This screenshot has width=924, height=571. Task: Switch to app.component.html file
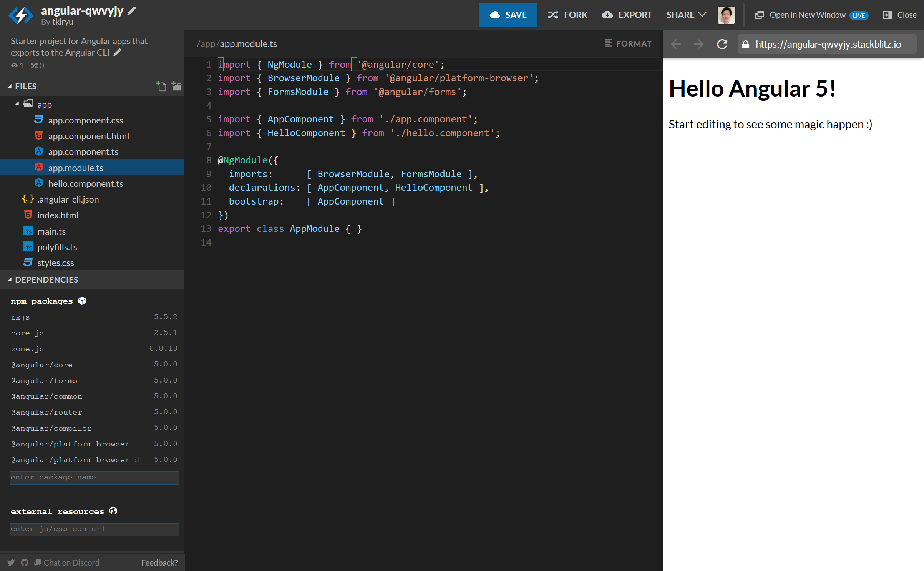tap(88, 136)
